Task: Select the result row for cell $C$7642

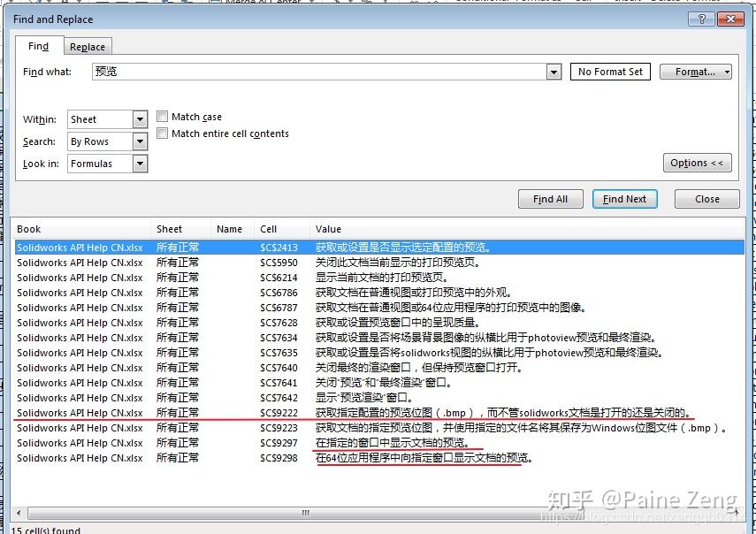Action: [379, 398]
